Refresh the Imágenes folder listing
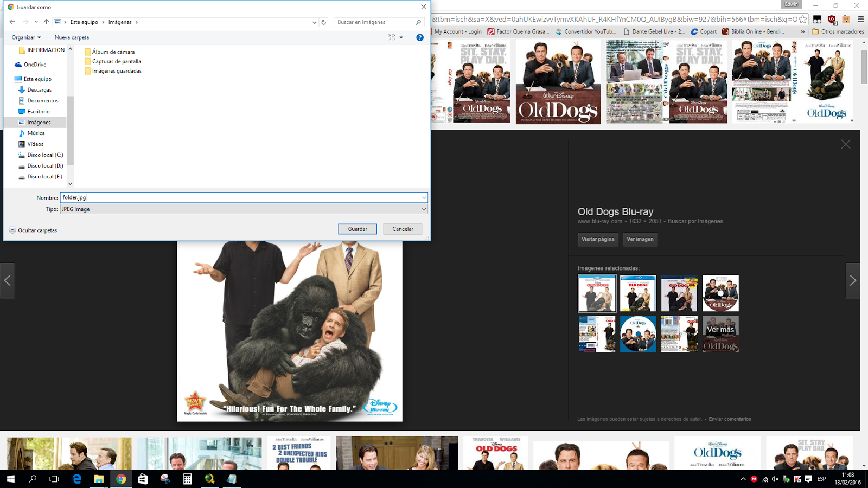The image size is (868, 488). click(324, 22)
